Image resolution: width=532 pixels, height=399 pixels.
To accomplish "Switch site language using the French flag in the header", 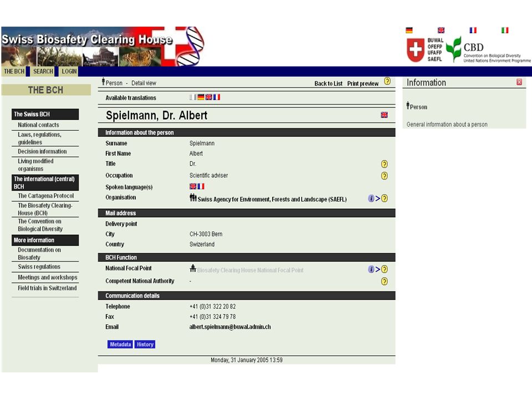I will pos(473,30).
